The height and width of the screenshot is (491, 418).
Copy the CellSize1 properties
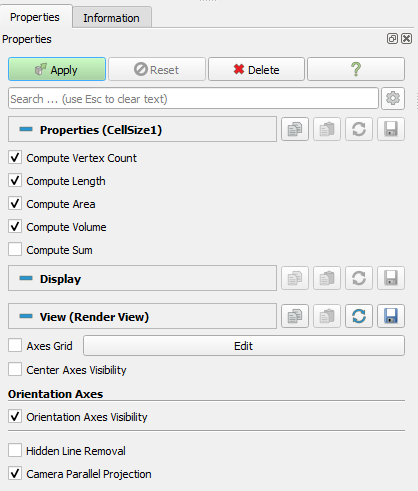point(295,129)
